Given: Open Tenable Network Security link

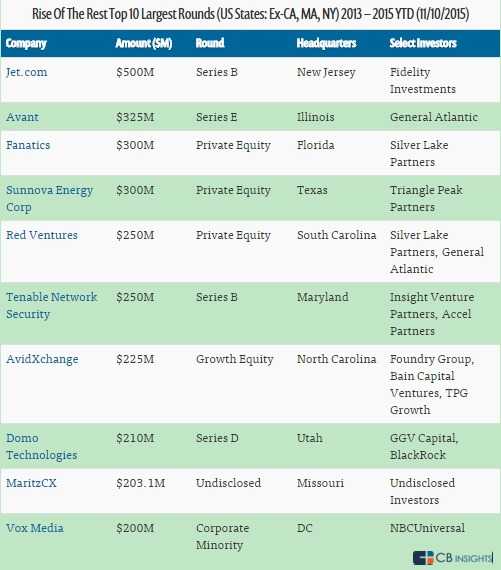Looking at the screenshot, I should pos(52,305).
